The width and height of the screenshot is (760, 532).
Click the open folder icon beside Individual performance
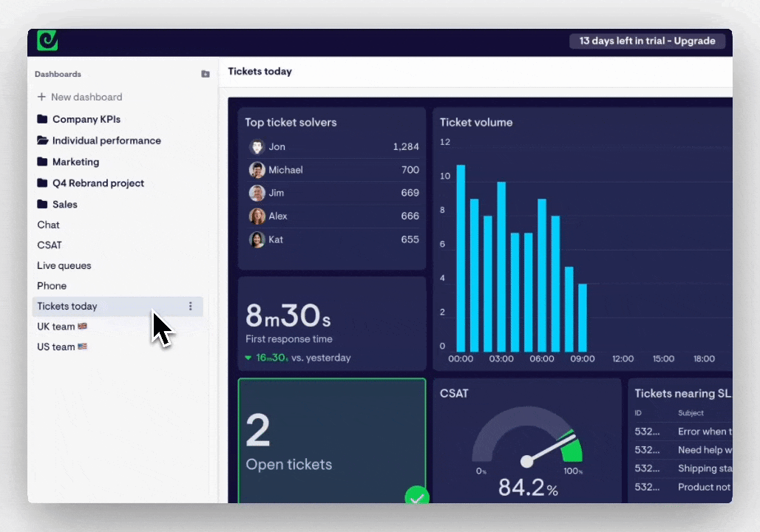tap(42, 140)
